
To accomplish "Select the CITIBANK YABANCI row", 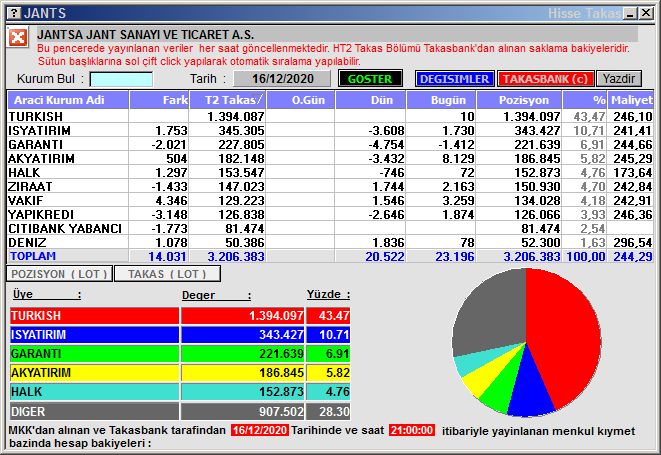I will tap(330, 229).
